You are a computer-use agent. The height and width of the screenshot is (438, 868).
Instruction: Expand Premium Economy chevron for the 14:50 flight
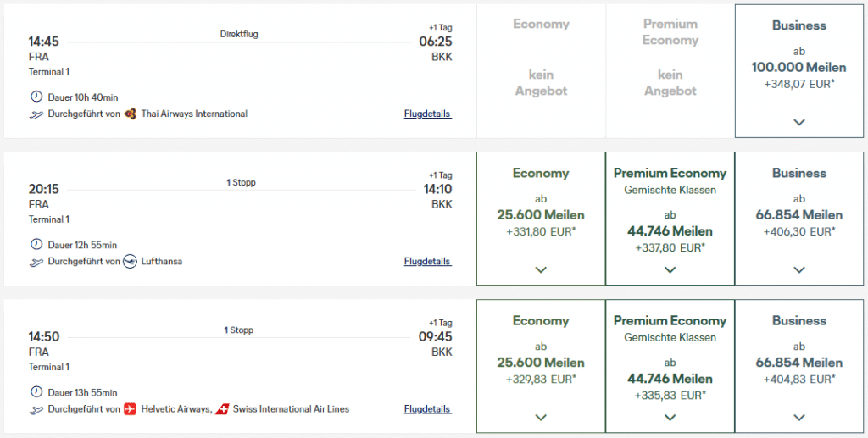pyautogui.click(x=670, y=417)
